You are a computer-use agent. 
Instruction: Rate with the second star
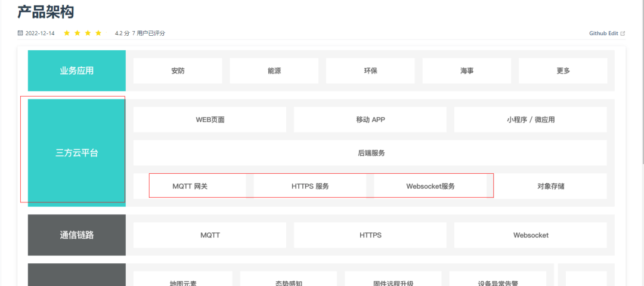pyautogui.click(x=77, y=33)
